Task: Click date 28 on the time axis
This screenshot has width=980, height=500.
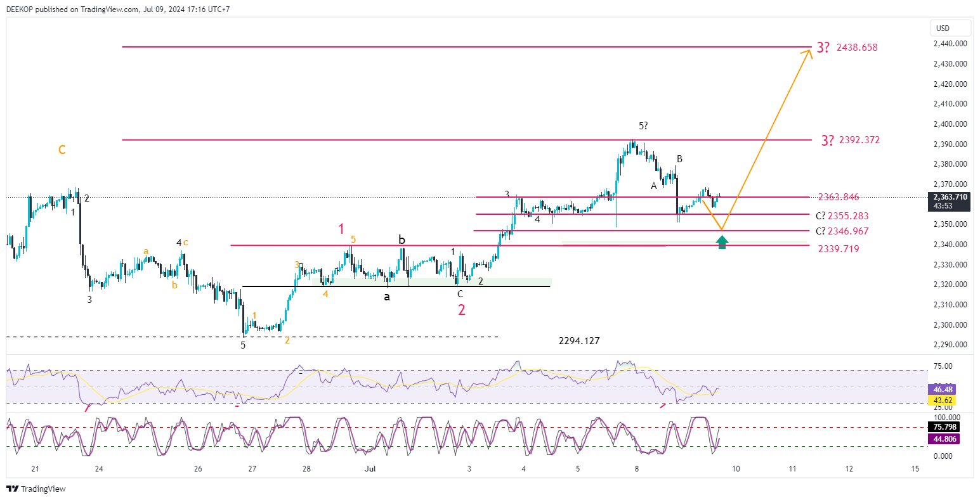Action: [306, 469]
